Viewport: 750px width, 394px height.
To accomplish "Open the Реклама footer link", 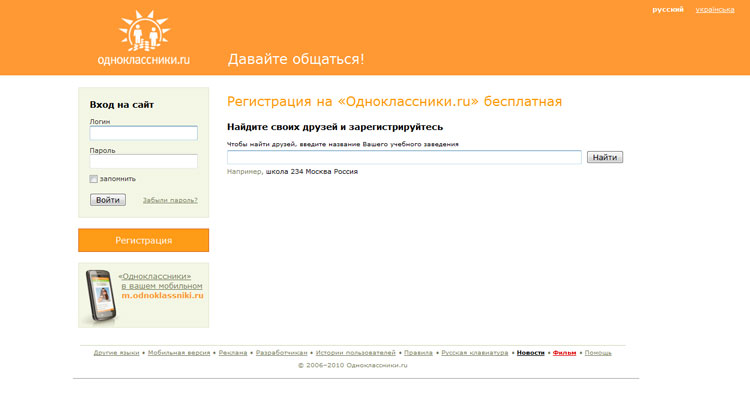I will point(233,353).
